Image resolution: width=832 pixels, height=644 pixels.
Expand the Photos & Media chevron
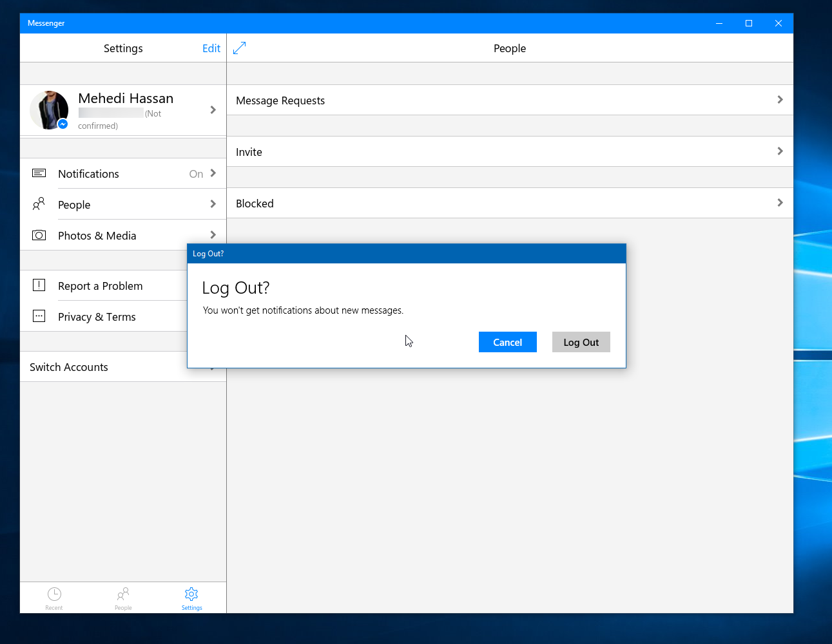(213, 235)
